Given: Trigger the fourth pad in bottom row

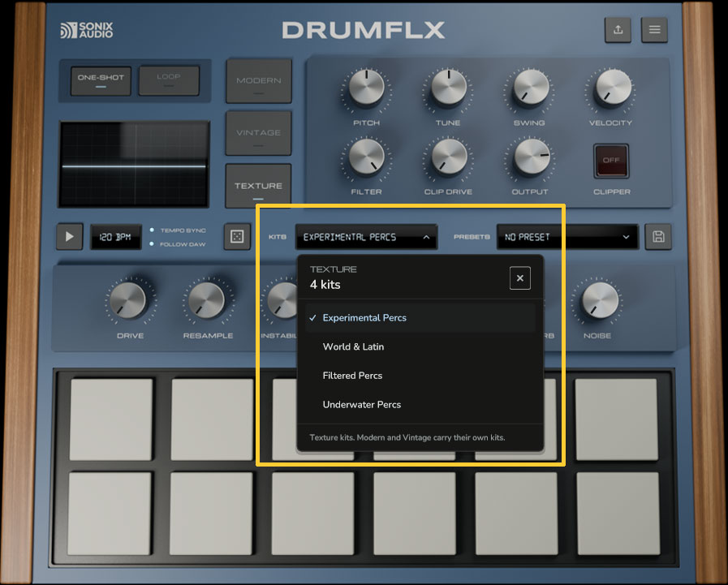Looking at the screenshot, I should click(x=415, y=514).
